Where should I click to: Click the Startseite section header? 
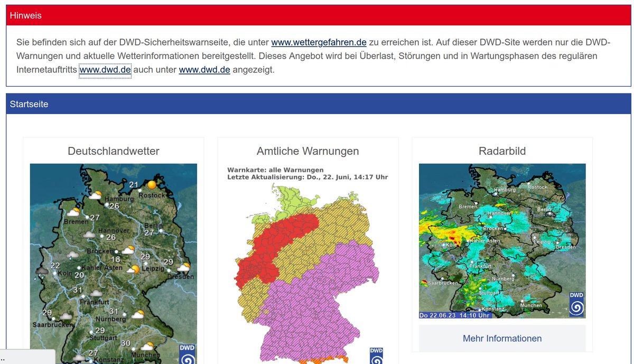(319, 104)
